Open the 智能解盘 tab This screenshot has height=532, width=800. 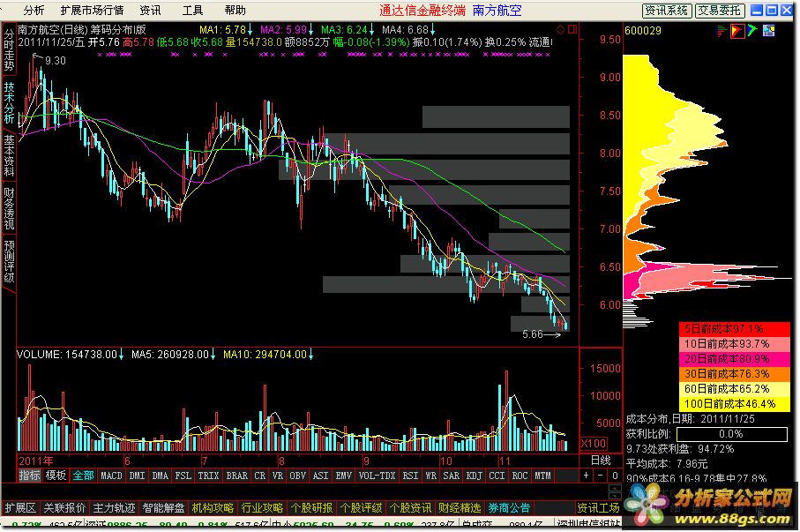[x=163, y=508]
